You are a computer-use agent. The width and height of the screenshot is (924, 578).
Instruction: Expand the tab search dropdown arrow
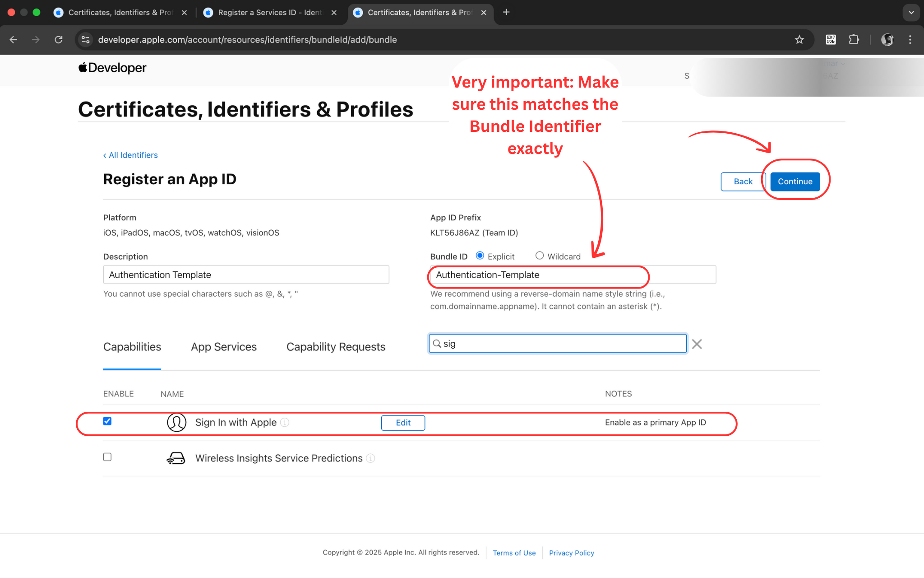[911, 12]
